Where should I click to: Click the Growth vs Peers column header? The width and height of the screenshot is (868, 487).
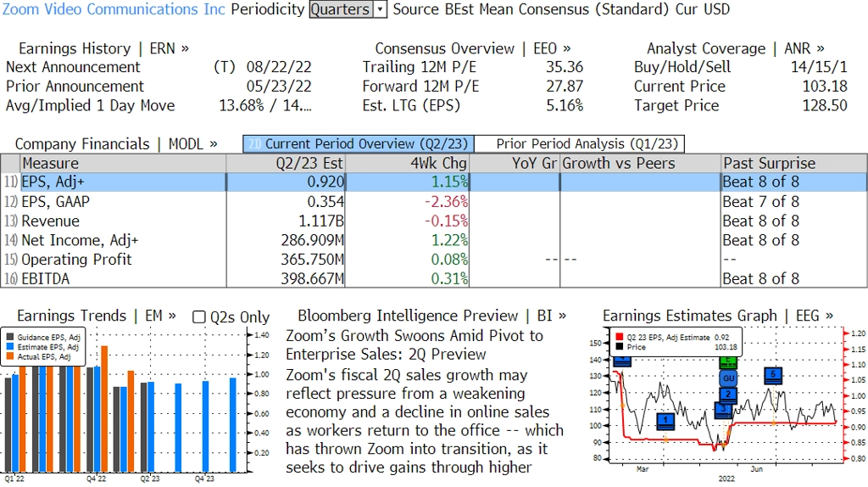(641, 164)
